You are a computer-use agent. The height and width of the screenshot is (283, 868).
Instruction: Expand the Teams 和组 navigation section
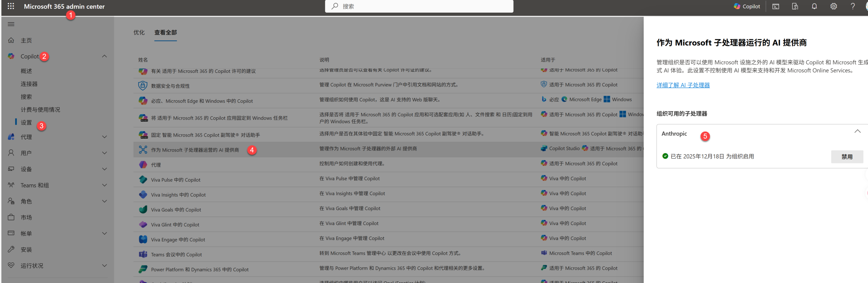coord(104,185)
